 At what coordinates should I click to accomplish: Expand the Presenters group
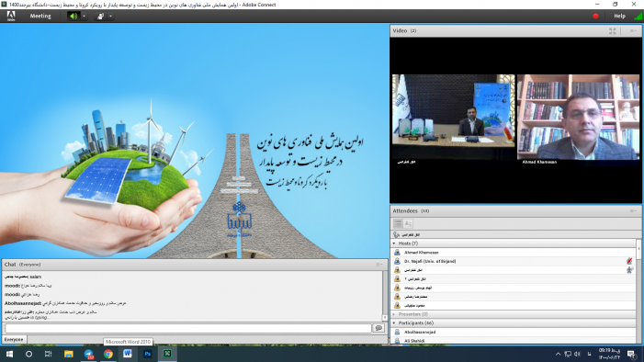click(x=394, y=314)
